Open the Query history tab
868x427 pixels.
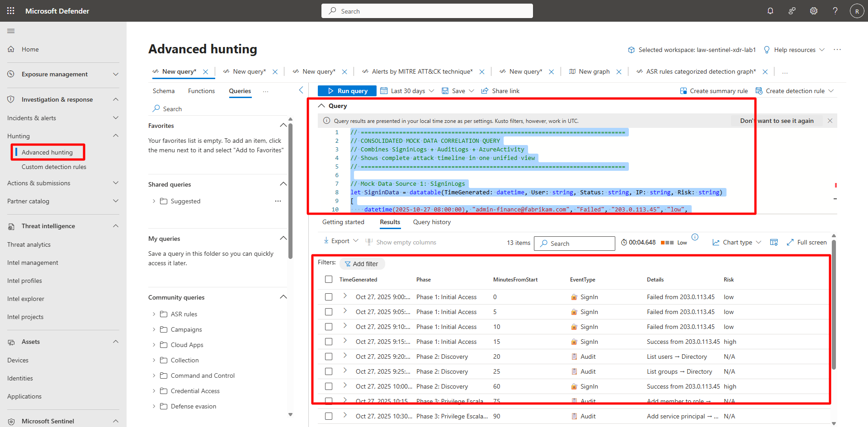pyautogui.click(x=432, y=222)
